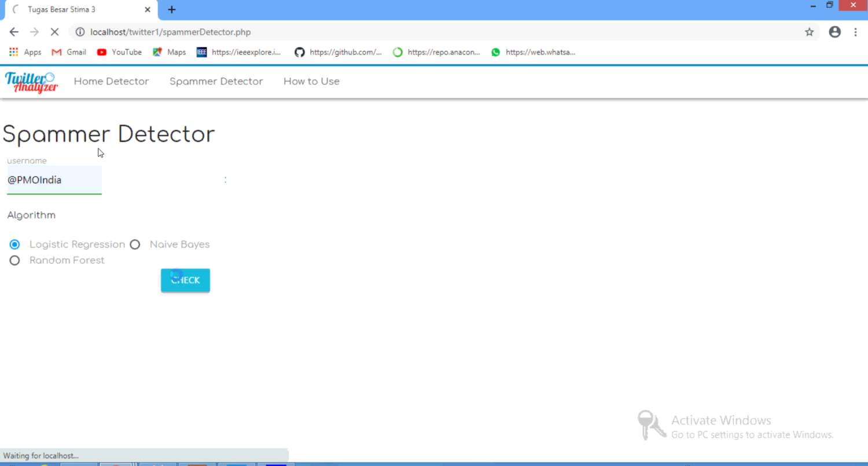Open the Apps bookmark shortcut
This screenshot has height=466, width=868.
[25, 52]
